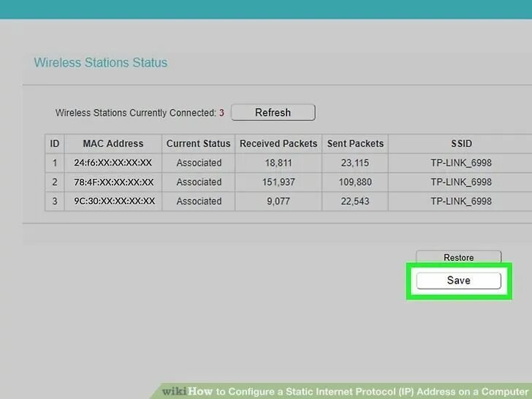Select MAC address 78:4F:XX:XX:XX:XX
The width and height of the screenshot is (532, 399).
click(x=114, y=182)
